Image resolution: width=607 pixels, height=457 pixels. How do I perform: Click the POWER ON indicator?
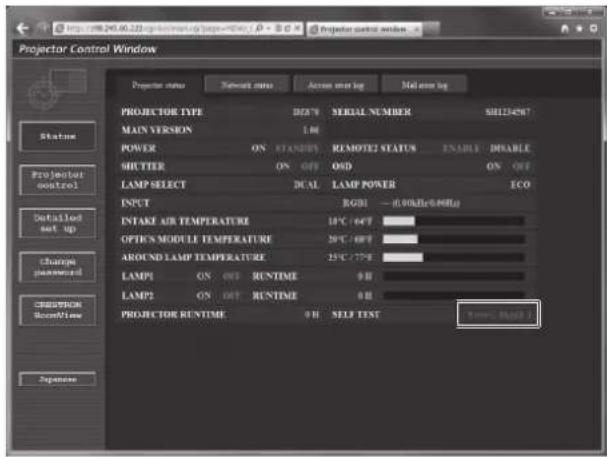(x=258, y=148)
